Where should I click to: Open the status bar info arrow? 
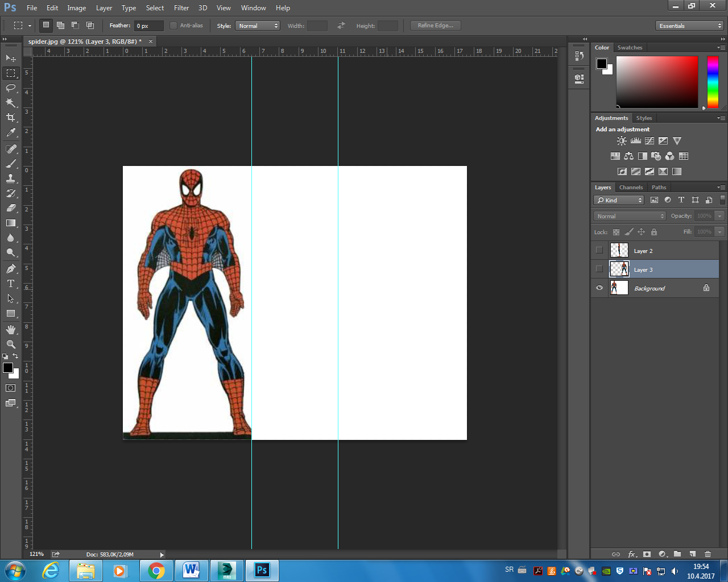click(162, 555)
